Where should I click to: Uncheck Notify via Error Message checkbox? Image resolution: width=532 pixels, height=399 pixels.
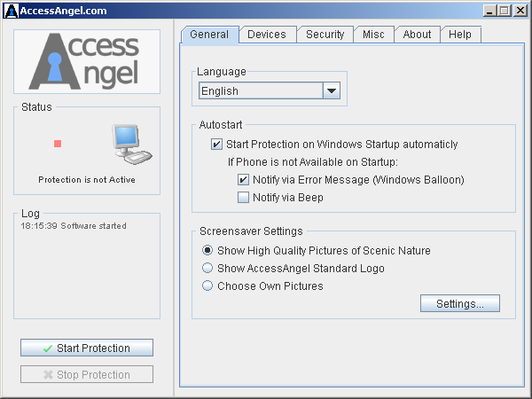coord(243,179)
